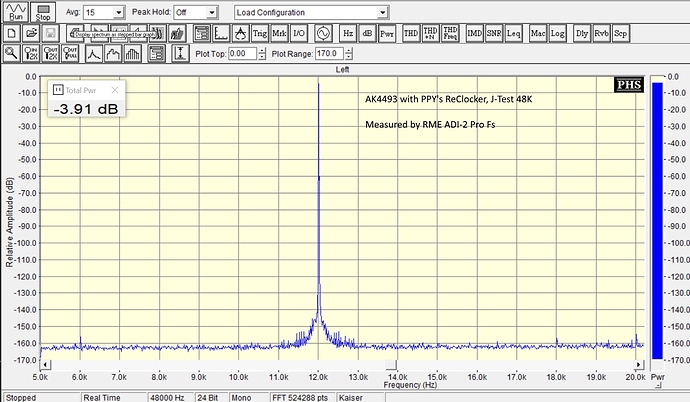Viewport: 690px width, 402px height.
Task: Click the Zoom In 2X icon
Action: pyautogui.click(x=29, y=53)
